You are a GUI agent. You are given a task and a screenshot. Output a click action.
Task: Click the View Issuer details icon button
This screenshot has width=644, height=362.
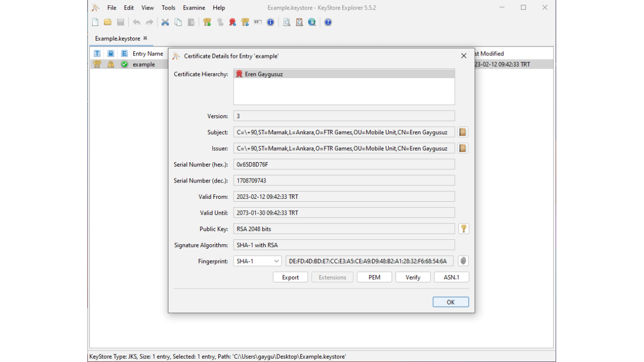[x=463, y=148]
